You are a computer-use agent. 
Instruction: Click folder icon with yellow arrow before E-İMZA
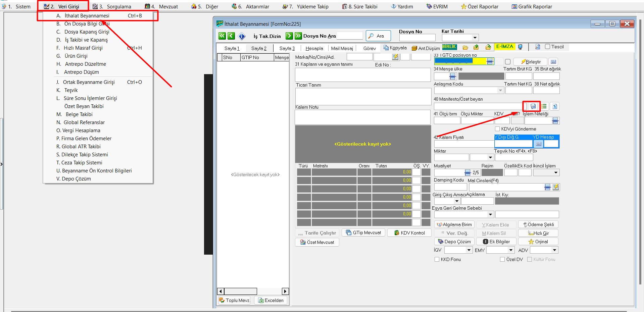point(488,47)
